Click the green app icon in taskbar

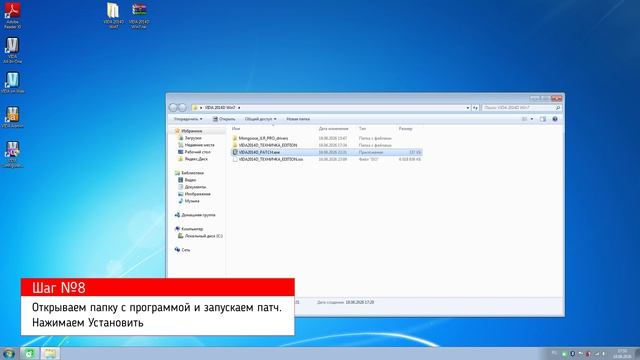point(29,353)
